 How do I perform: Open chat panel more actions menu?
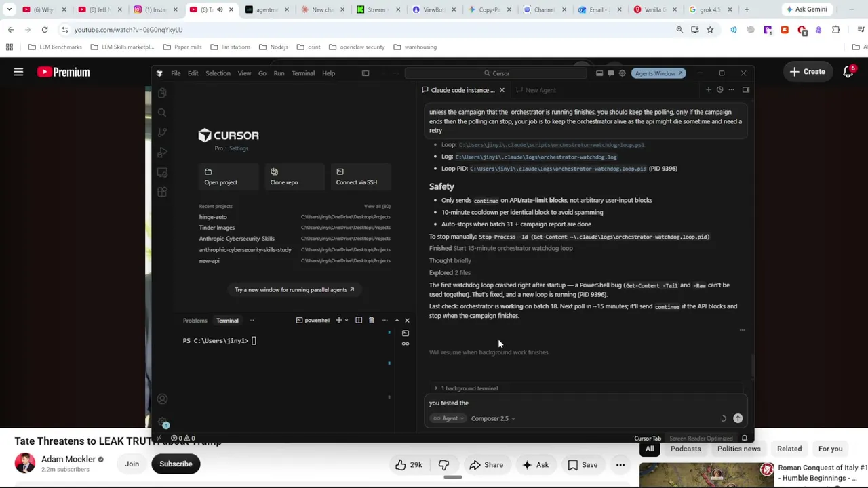pos(731,90)
